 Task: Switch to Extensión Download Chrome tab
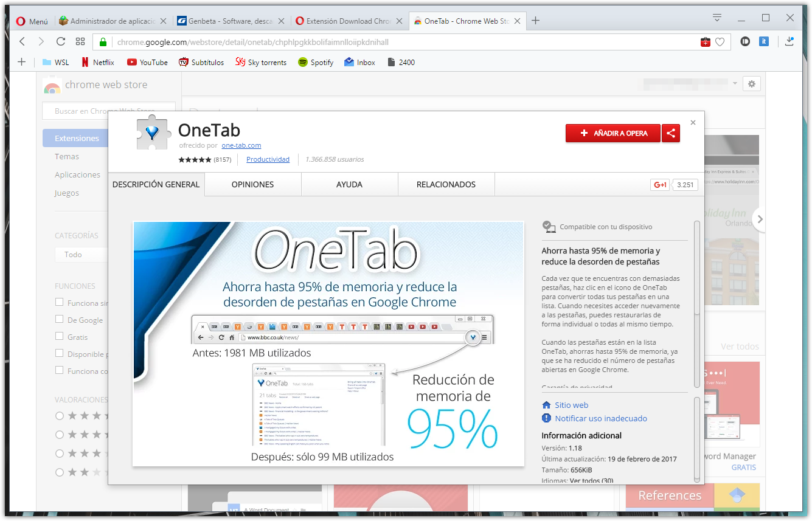pos(349,21)
